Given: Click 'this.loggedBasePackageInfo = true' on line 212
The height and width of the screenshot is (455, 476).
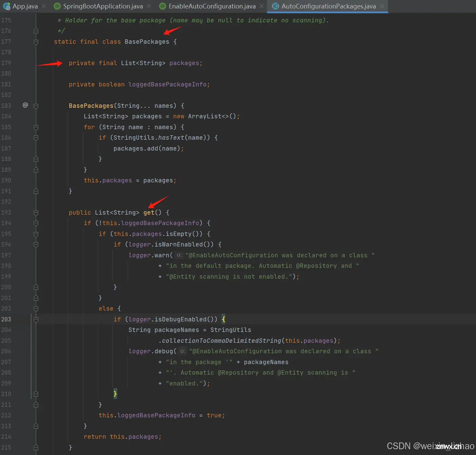Looking at the screenshot, I should pos(160,415).
